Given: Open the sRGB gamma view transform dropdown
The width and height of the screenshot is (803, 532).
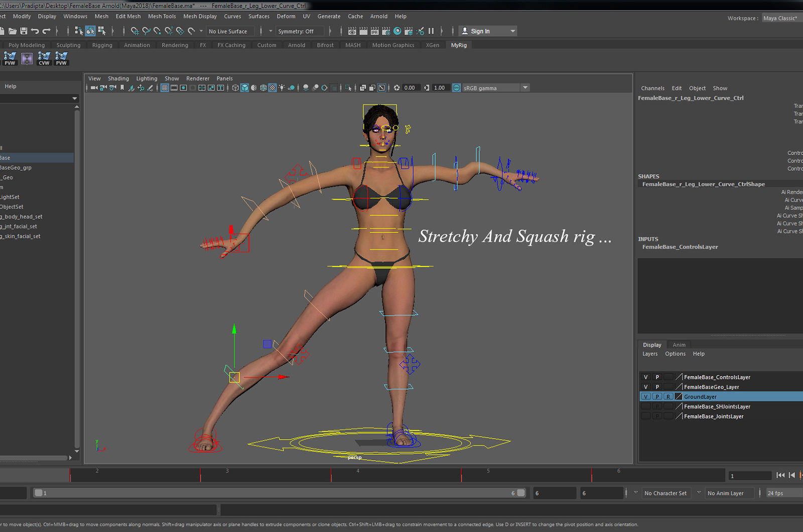Looking at the screenshot, I should point(525,88).
